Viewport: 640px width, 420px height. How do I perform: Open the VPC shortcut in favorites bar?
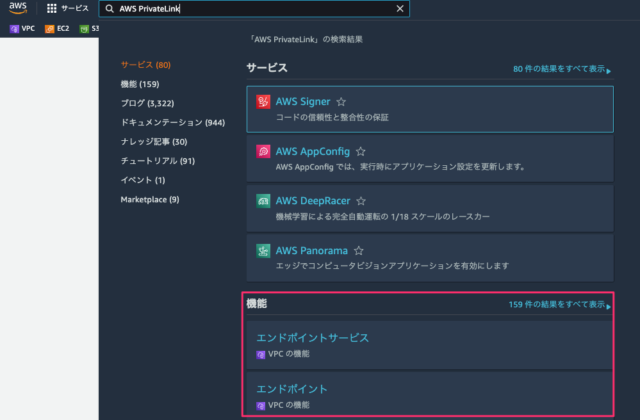[22, 29]
